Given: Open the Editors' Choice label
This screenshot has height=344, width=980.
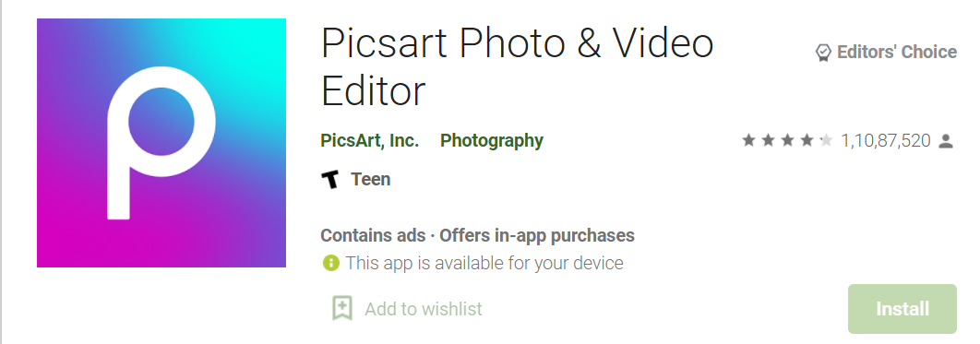Looking at the screenshot, I should coord(897,52).
